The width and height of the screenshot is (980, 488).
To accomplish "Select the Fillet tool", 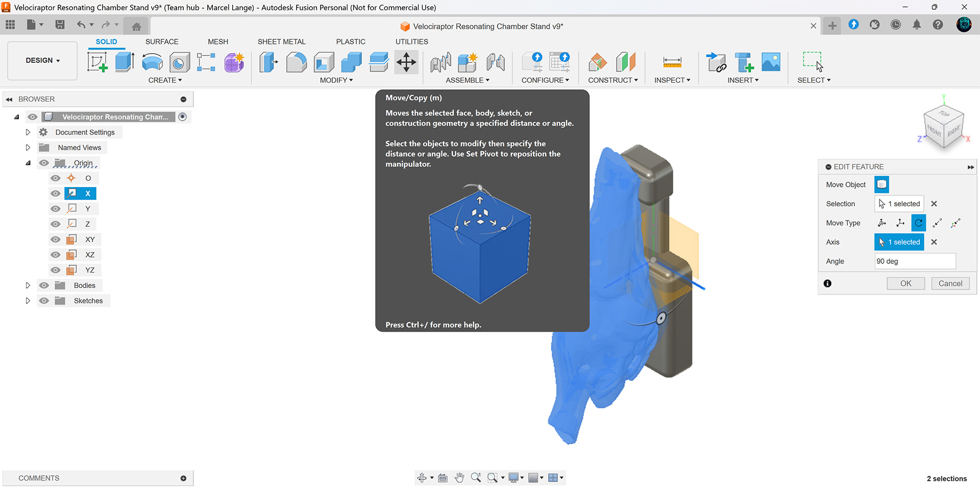I will tap(296, 62).
